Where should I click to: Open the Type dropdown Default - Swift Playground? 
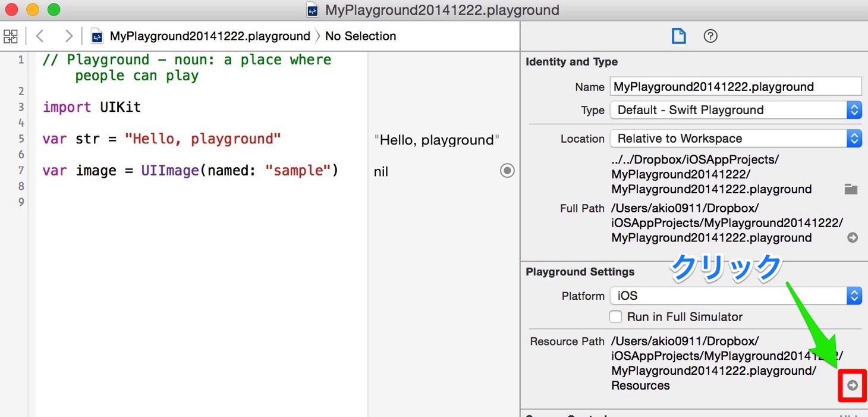click(735, 110)
